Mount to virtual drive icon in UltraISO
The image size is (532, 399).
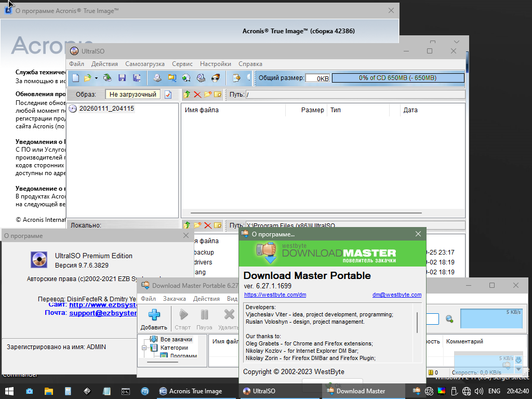(201, 78)
